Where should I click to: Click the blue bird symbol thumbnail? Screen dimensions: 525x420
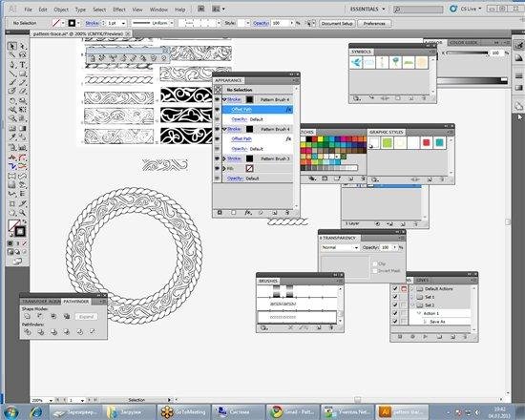pyautogui.click(x=356, y=63)
